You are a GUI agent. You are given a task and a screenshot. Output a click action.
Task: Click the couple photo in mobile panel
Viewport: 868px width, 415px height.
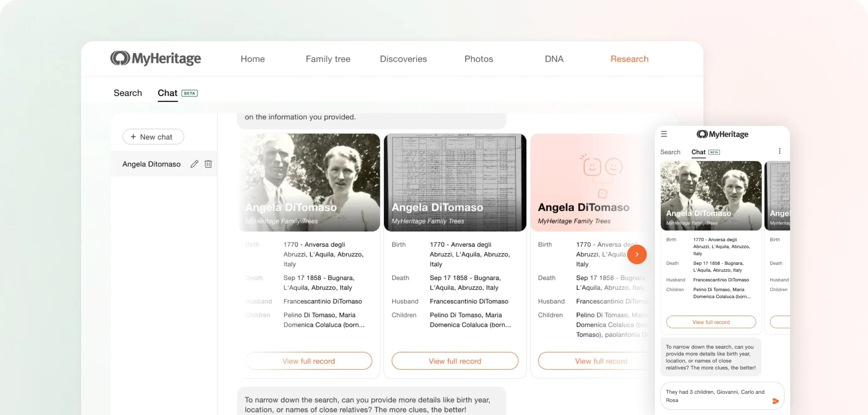click(711, 196)
